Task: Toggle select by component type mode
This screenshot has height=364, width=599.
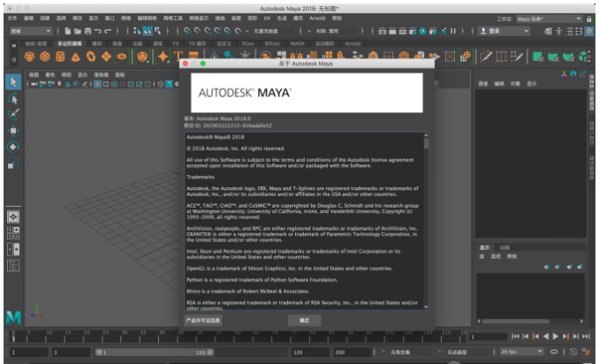Action: point(157,31)
